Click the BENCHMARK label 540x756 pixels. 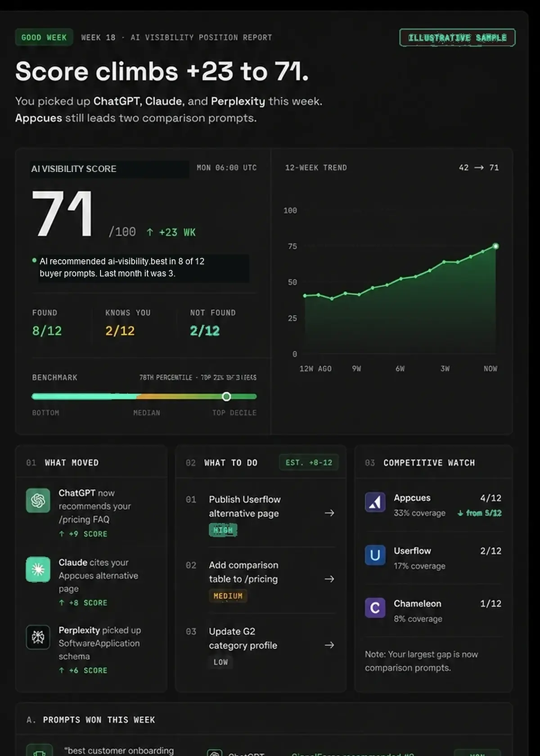54,377
